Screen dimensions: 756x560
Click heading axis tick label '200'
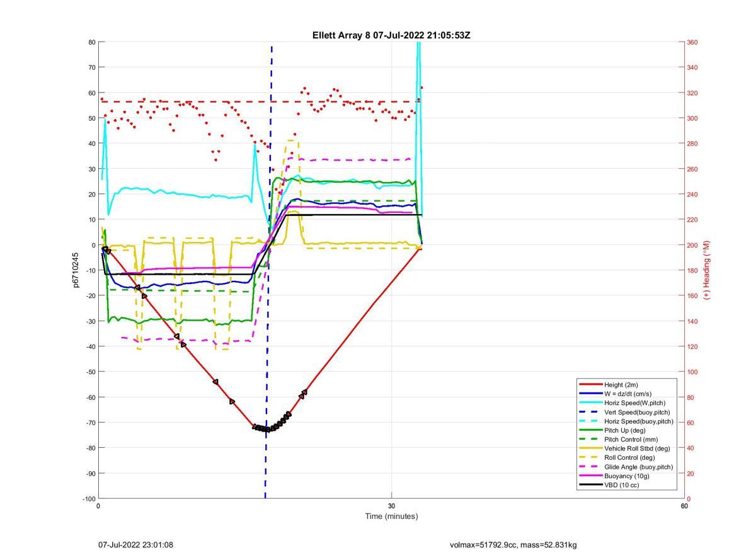tap(692, 245)
